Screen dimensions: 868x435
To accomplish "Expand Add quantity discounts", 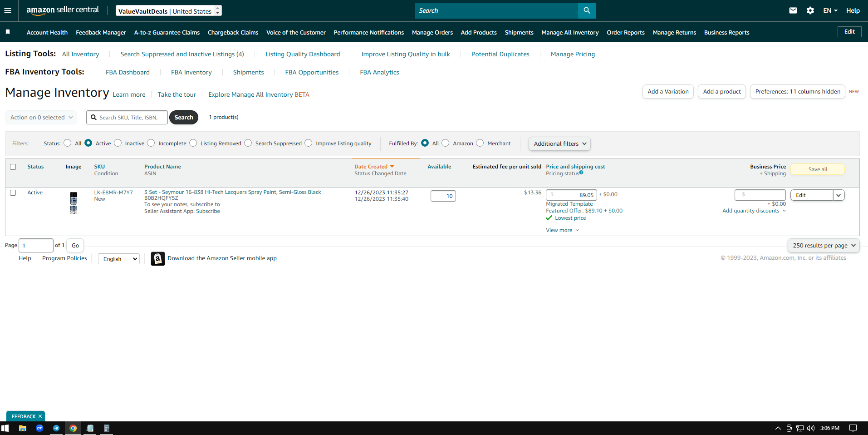I will click(754, 211).
